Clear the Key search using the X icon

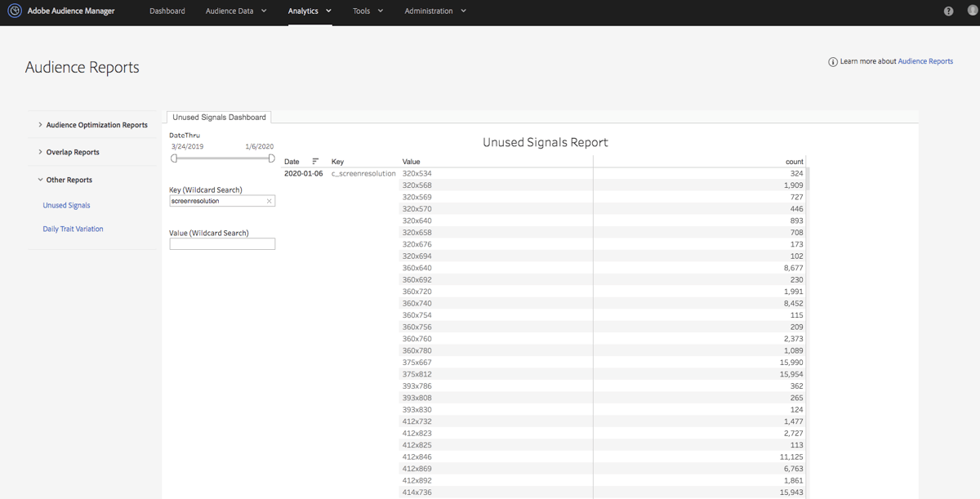pyautogui.click(x=269, y=200)
